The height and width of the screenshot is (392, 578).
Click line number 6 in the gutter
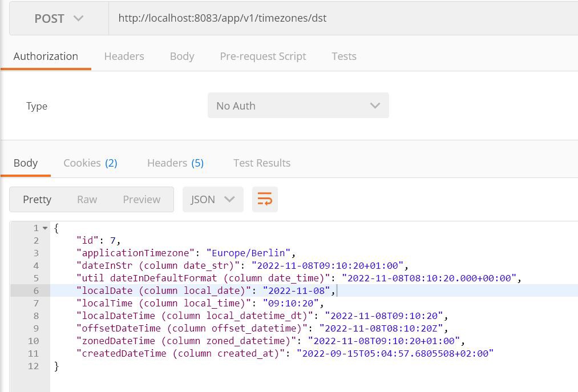(36, 290)
